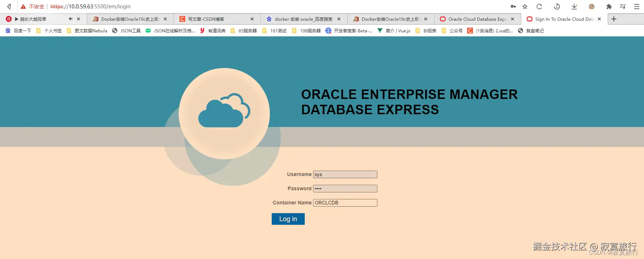Open the 百度一下 bookmark

pyautogui.click(x=18, y=31)
